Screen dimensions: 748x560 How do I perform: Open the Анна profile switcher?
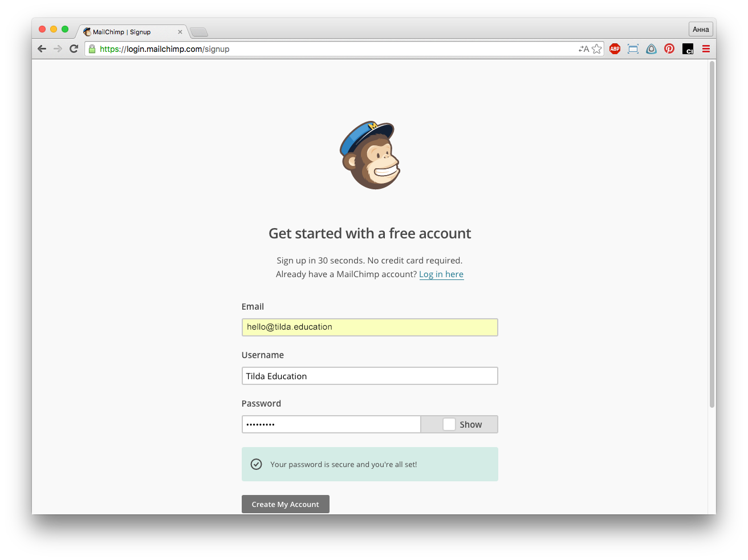pyautogui.click(x=701, y=30)
